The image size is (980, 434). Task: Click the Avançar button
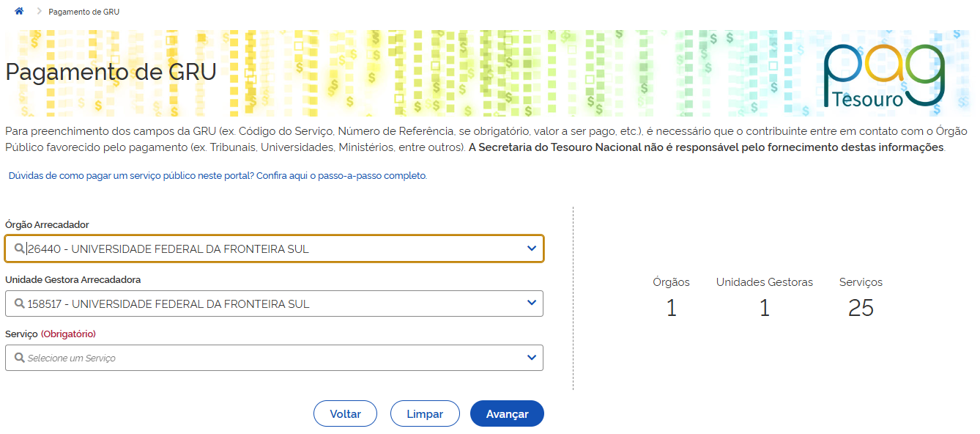[x=507, y=413]
